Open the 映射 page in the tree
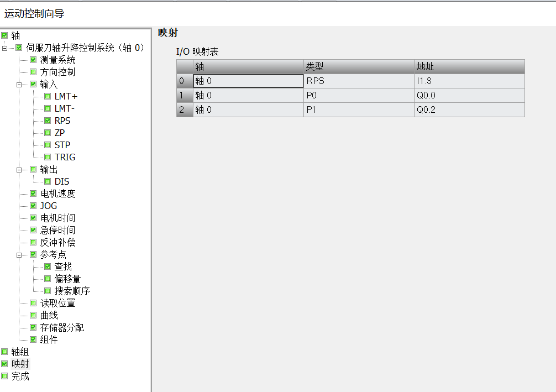The height and width of the screenshot is (392, 556). tap(20, 364)
